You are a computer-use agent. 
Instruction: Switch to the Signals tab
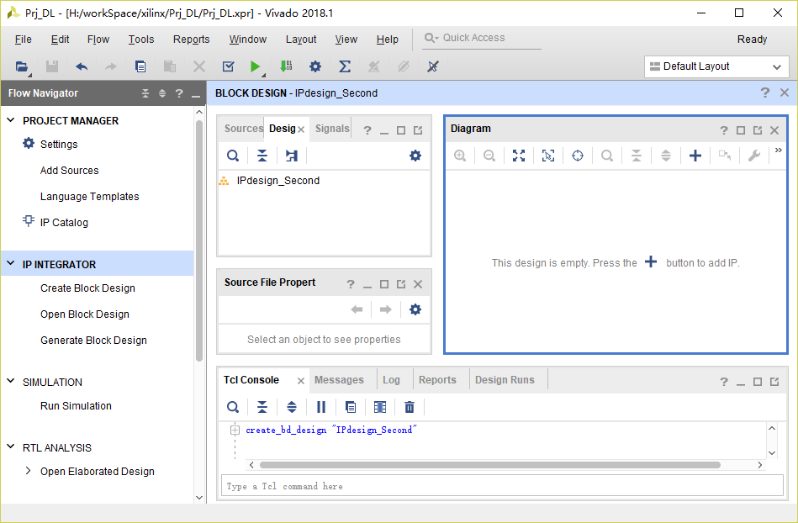[332, 129]
